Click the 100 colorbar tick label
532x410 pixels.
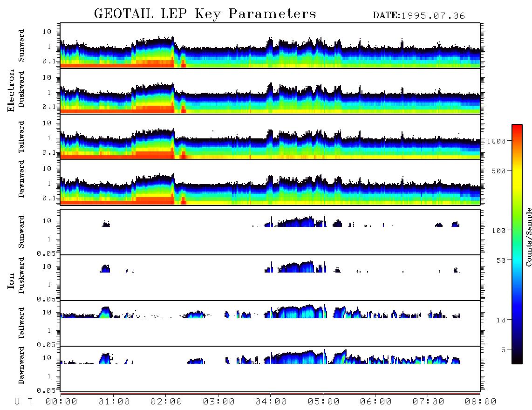[498, 231]
